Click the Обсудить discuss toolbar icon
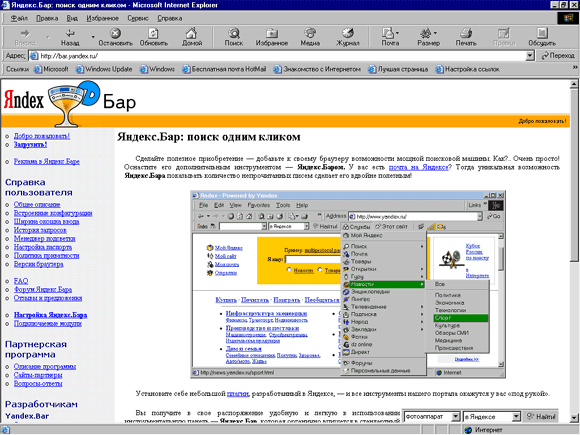580x435 pixels. coord(542,33)
